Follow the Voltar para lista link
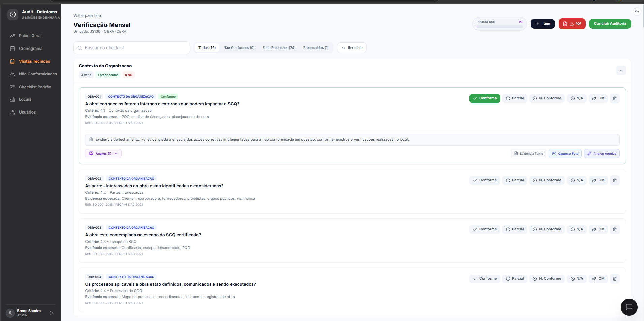 click(x=87, y=16)
